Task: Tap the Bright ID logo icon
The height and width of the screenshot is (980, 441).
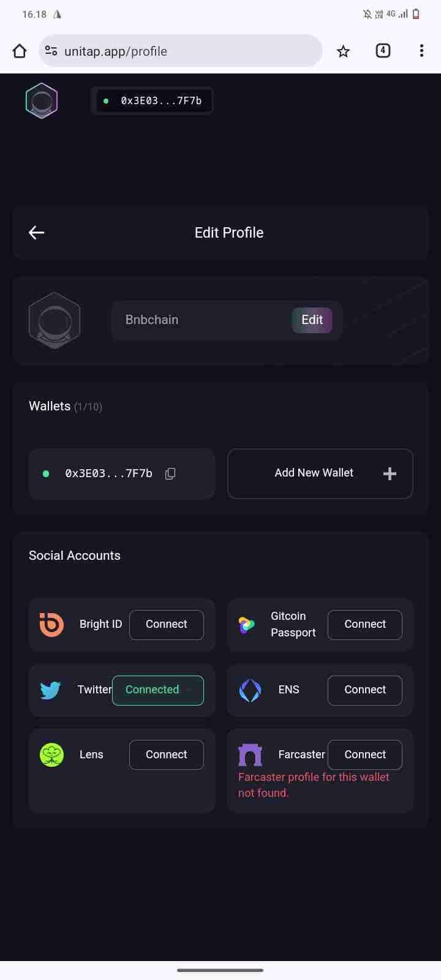Action: coord(51,624)
